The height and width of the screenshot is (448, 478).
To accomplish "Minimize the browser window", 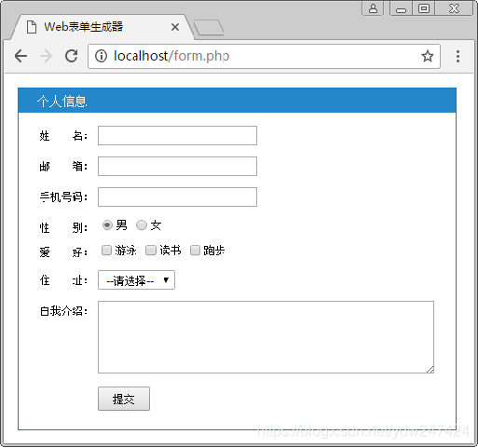I will [x=401, y=8].
